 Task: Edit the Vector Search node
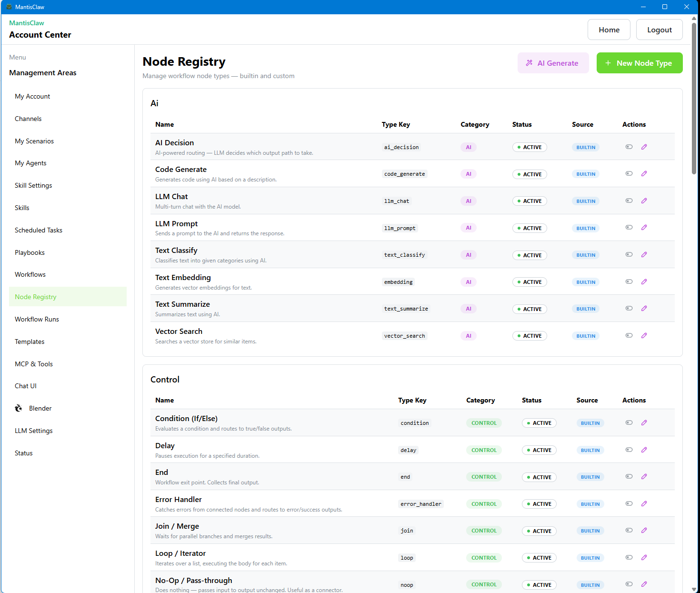[644, 335]
